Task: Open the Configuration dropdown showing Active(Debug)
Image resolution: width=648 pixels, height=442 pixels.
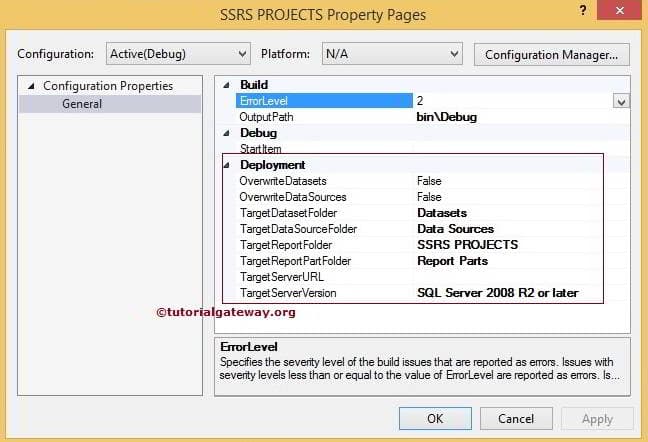Action: click(178, 54)
